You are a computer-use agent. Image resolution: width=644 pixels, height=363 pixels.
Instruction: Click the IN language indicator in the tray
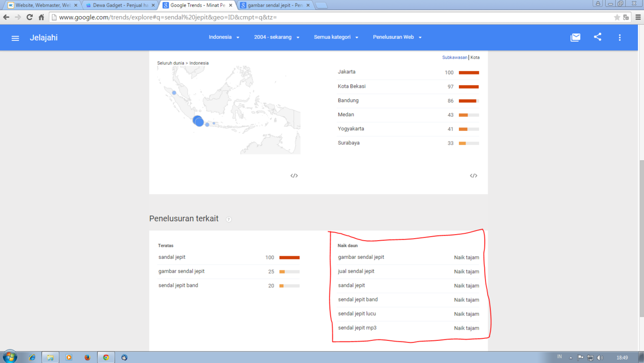point(559,357)
